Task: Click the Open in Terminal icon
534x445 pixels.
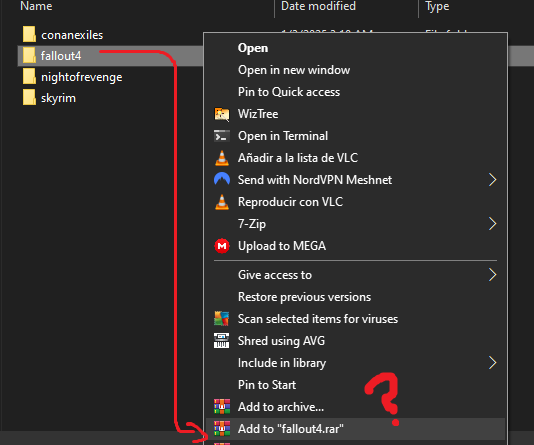Action: coord(222,136)
